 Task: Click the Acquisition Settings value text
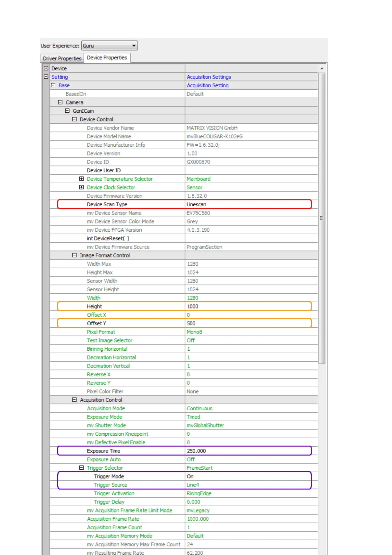[x=209, y=77]
